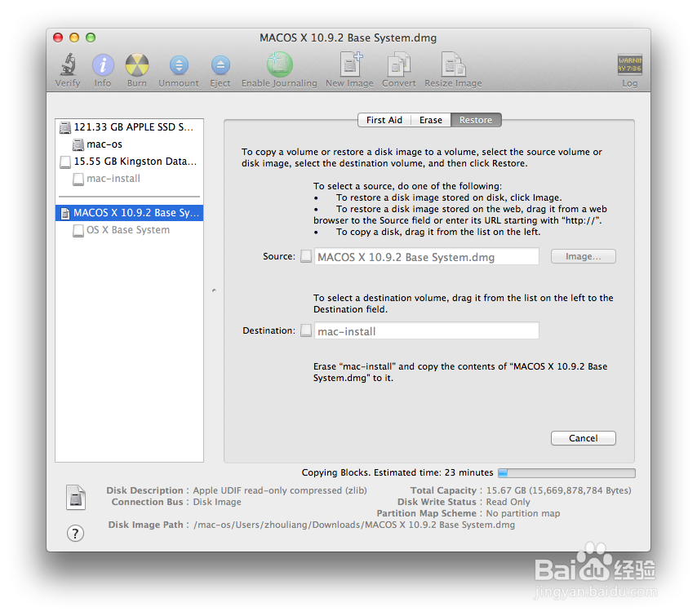Click the Destination input field

[x=427, y=331]
